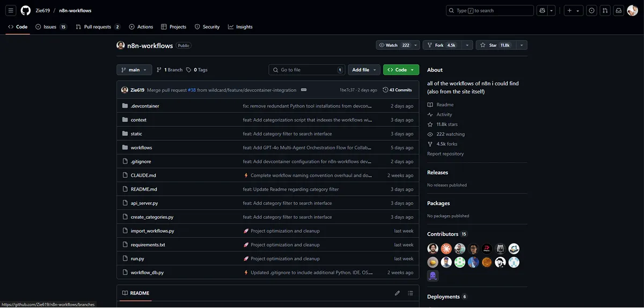Open the user profile avatar menu
The height and width of the screenshot is (308, 644).
click(x=632, y=10)
